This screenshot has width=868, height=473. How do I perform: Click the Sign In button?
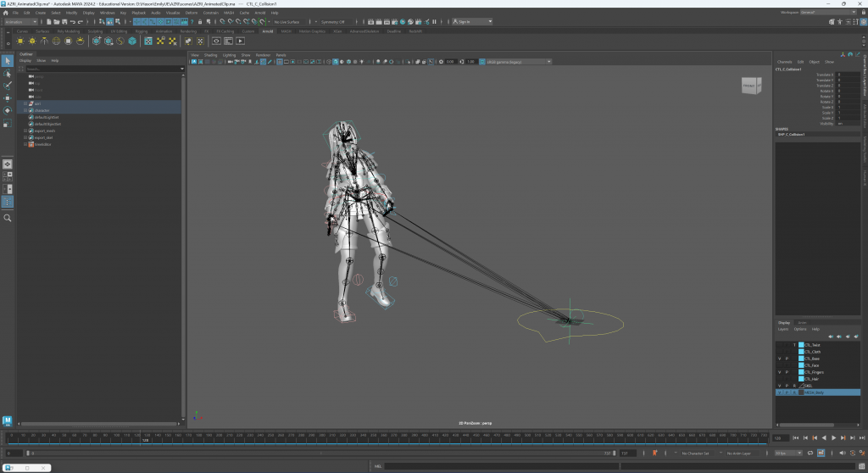tap(464, 22)
